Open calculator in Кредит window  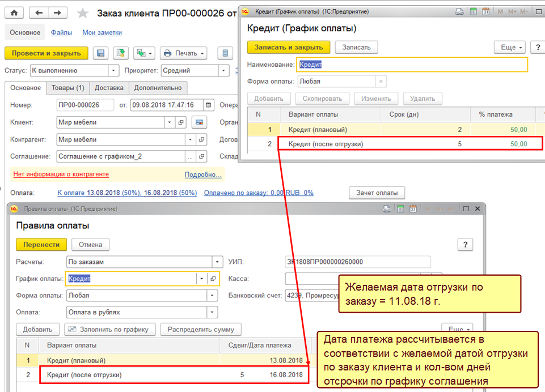pos(473,11)
